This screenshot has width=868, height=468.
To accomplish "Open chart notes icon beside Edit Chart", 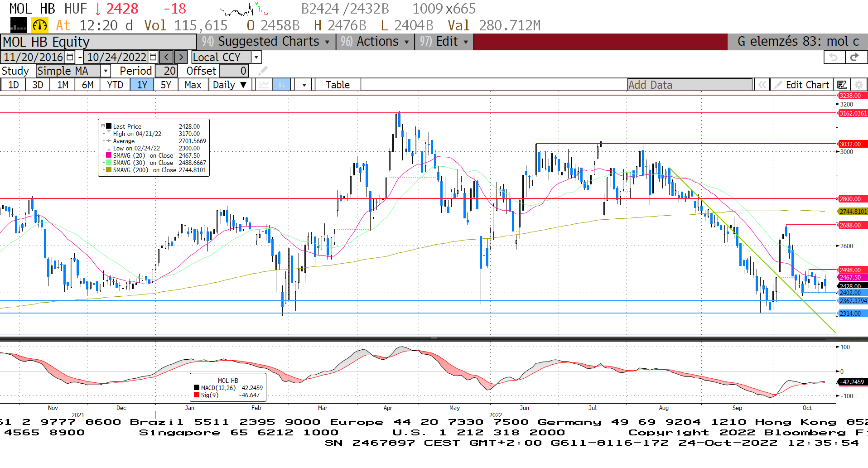I will pyautogui.click(x=842, y=85).
